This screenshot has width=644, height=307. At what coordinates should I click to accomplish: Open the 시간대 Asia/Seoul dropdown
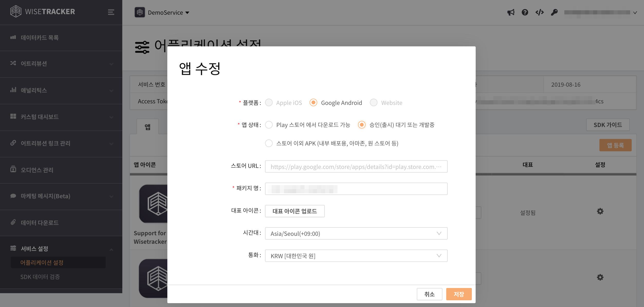pos(356,233)
